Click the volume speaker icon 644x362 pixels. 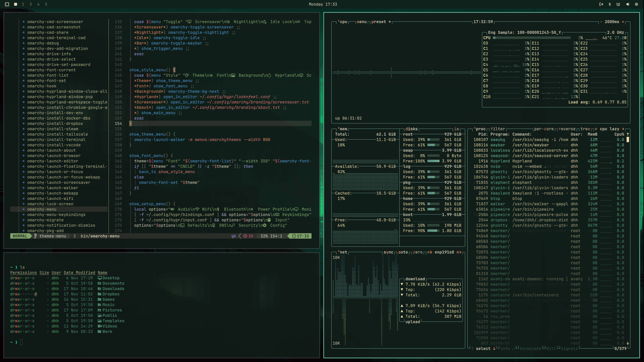(x=628, y=4)
